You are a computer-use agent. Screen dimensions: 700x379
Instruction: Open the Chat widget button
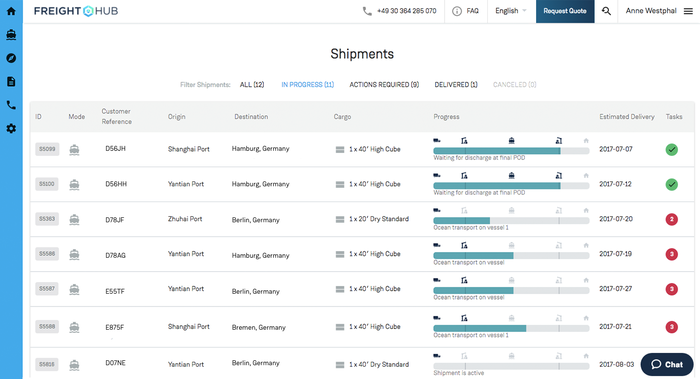pos(667,364)
